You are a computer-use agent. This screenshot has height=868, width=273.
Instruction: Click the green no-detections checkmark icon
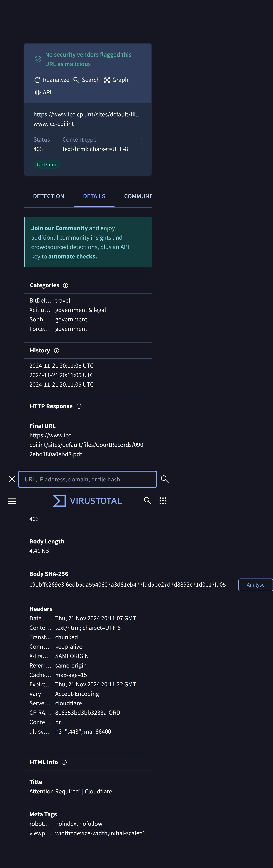(38, 59)
